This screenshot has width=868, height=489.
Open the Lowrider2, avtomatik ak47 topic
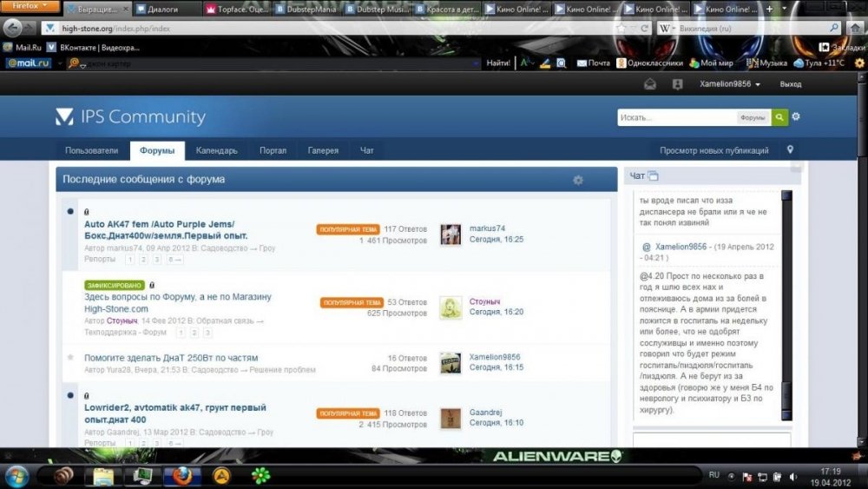pos(175,413)
